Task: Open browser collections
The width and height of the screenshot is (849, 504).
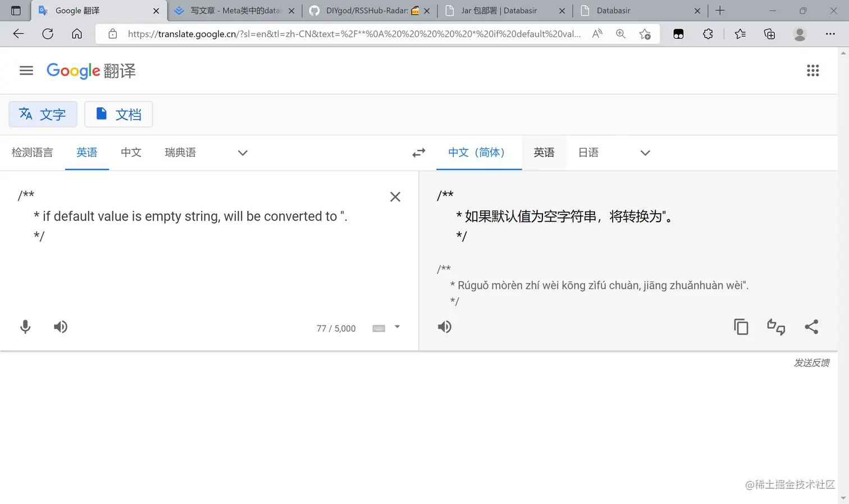Action: [769, 34]
